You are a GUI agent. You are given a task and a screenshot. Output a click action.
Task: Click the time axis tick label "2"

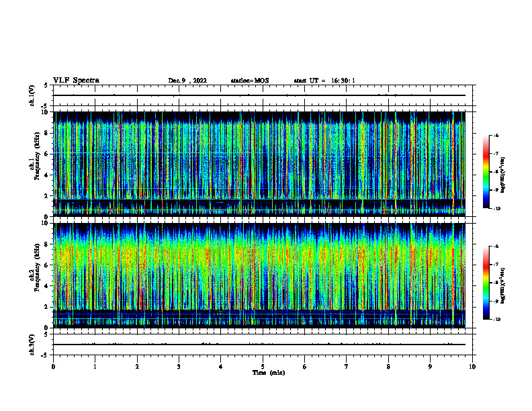137,367
